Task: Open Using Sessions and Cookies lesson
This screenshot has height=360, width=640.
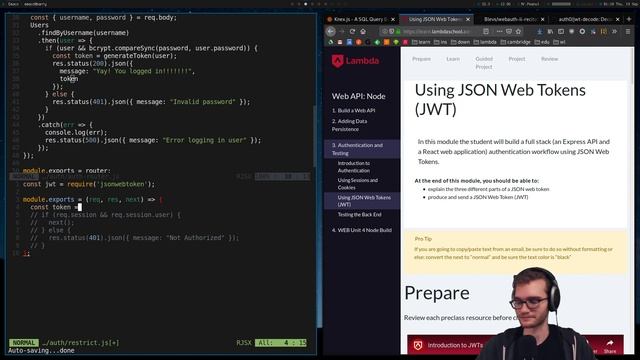Action: click(x=358, y=184)
